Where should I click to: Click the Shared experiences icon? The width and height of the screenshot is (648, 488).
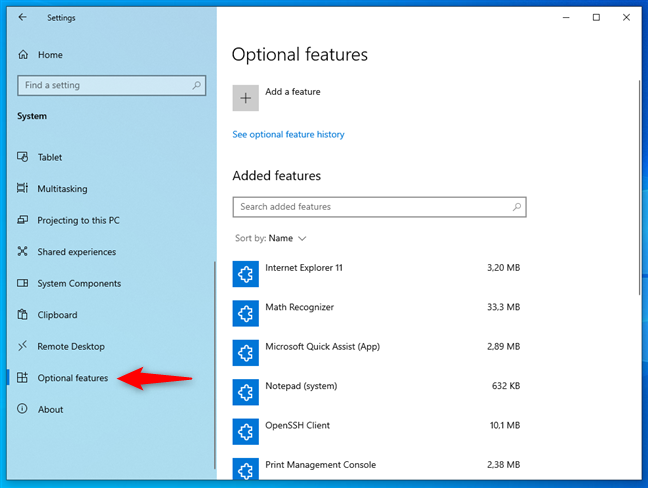pyautogui.click(x=22, y=251)
